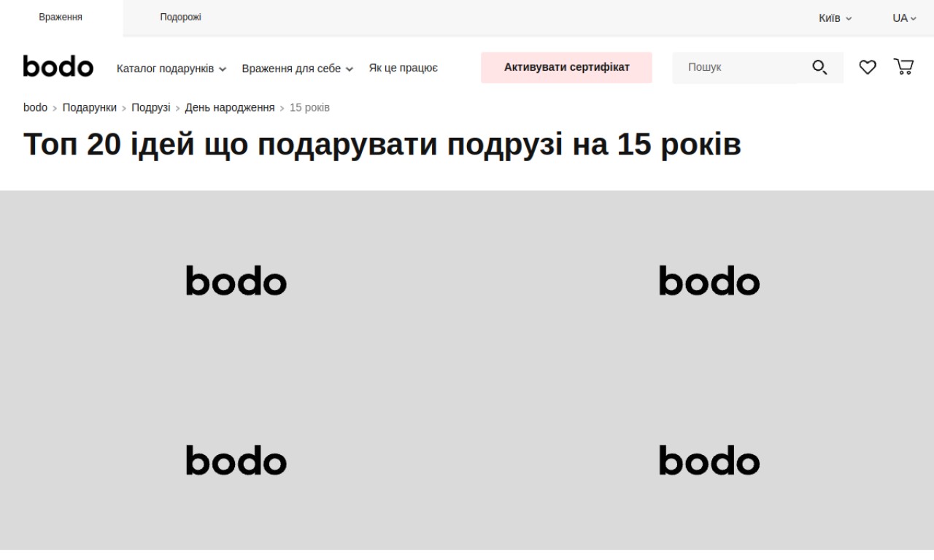Click the Топ 20 ідей page heading

[x=382, y=144]
